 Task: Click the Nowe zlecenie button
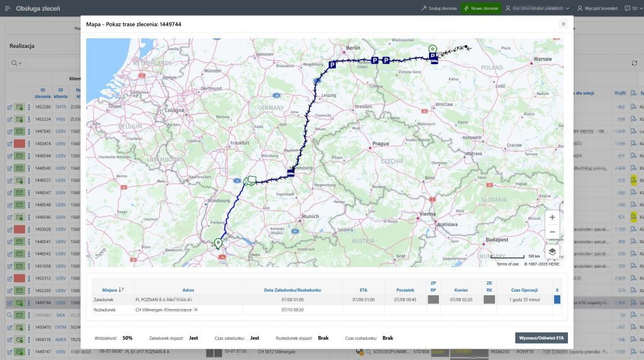481,8
